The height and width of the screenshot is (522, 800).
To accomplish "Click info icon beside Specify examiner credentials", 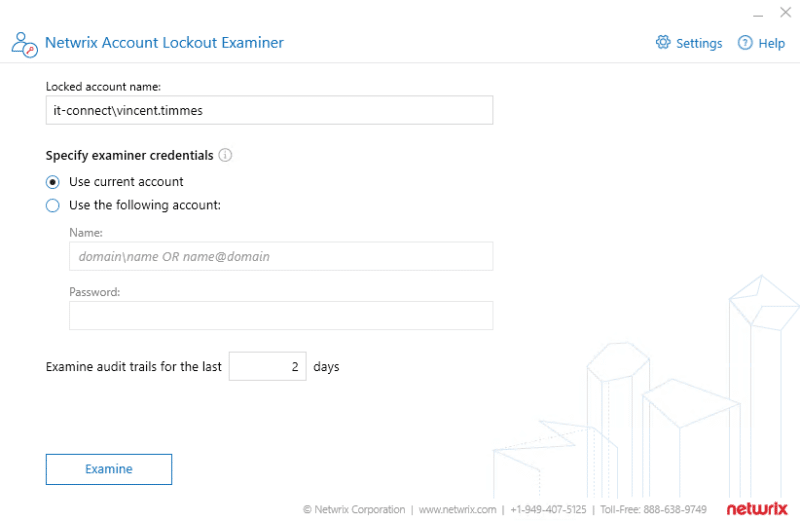I will pos(225,155).
